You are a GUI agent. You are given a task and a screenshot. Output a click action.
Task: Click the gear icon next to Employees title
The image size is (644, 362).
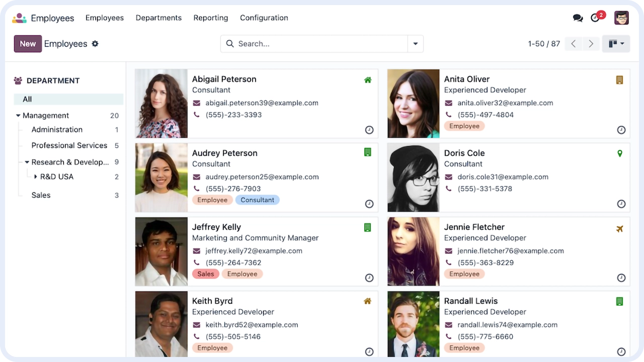pyautogui.click(x=95, y=44)
